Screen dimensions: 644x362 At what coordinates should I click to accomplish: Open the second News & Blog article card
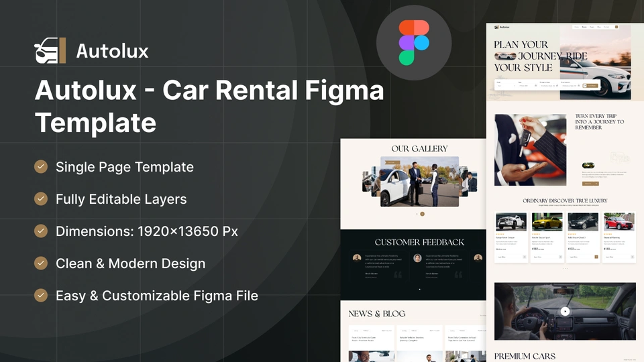pyautogui.click(x=419, y=343)
